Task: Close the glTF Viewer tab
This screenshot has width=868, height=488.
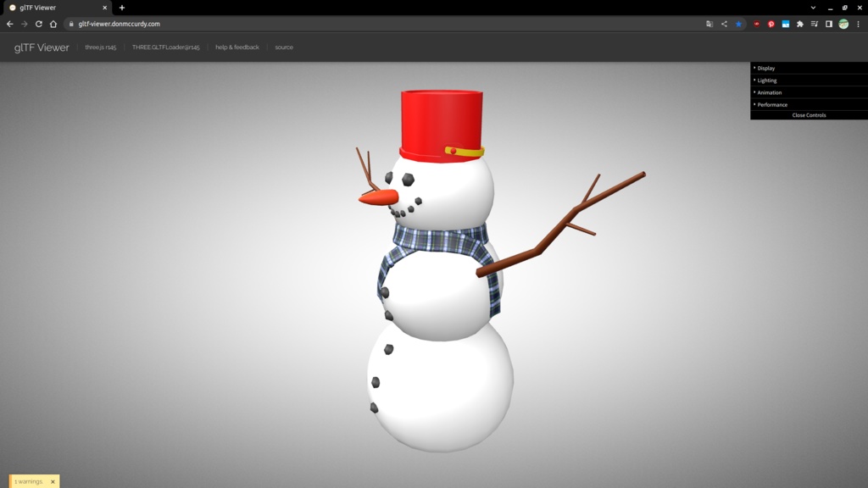Action: (104, 8)
